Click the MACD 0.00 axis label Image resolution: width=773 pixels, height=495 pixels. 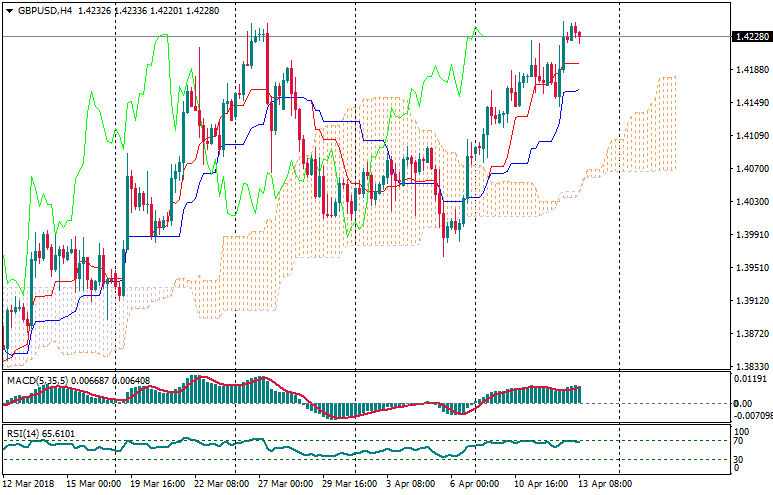741,403
